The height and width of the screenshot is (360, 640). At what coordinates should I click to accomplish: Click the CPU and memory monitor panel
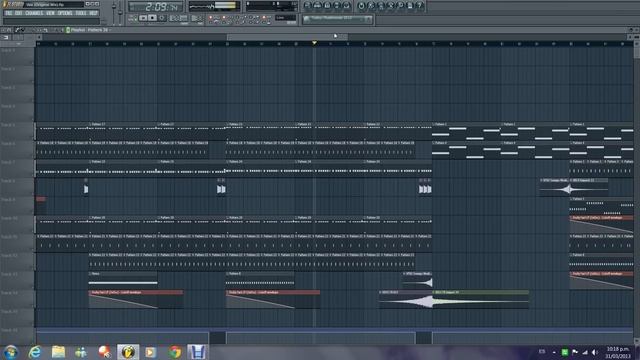[x=272, y=6]
